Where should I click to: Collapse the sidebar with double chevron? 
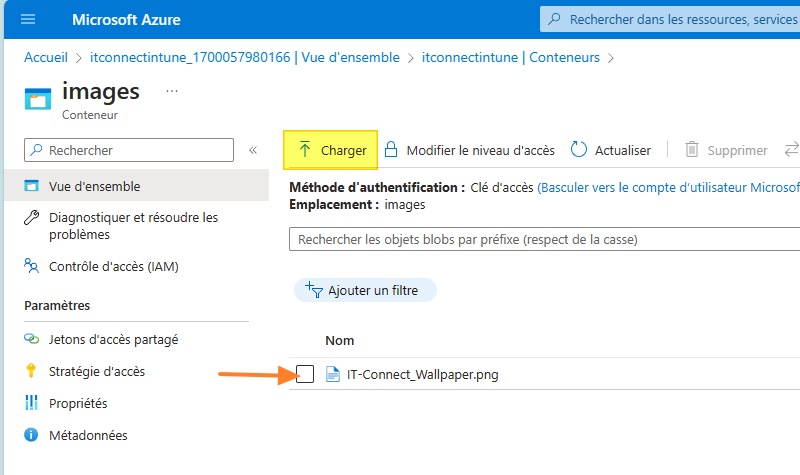click(253, 150)
